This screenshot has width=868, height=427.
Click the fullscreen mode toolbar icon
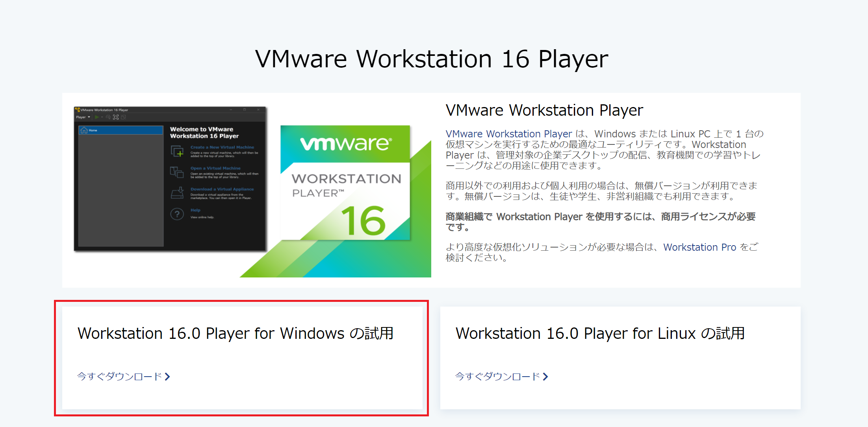[116, 117]
